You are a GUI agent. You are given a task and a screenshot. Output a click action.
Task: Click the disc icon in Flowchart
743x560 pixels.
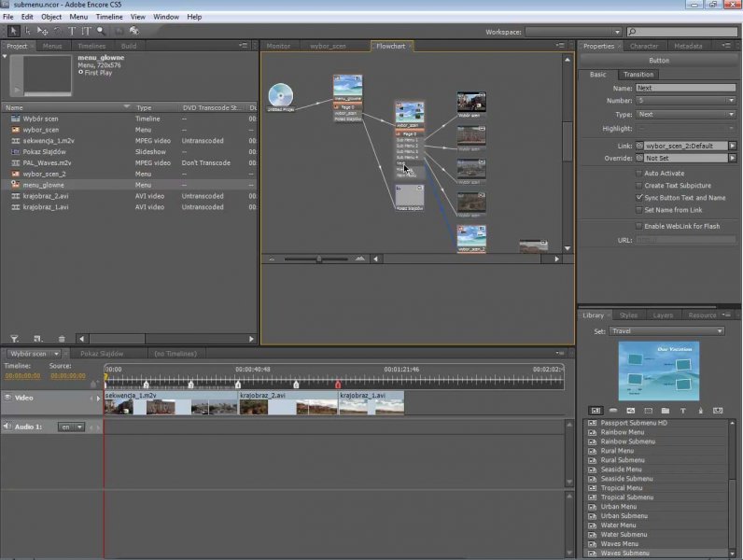pos(281,95)
